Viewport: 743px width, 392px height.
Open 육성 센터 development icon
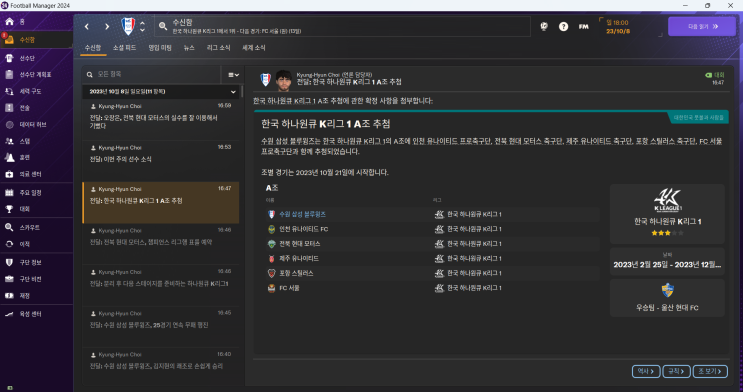(9, 314)
